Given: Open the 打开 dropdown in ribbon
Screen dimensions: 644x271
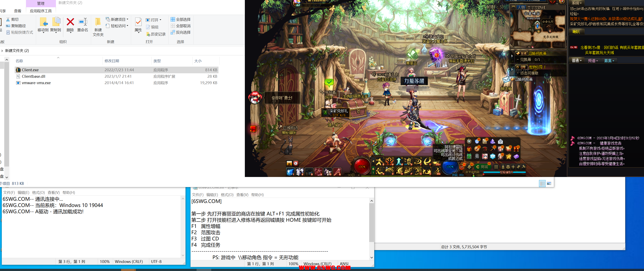Looking at the screenshot, I should [x=154, y=20].
